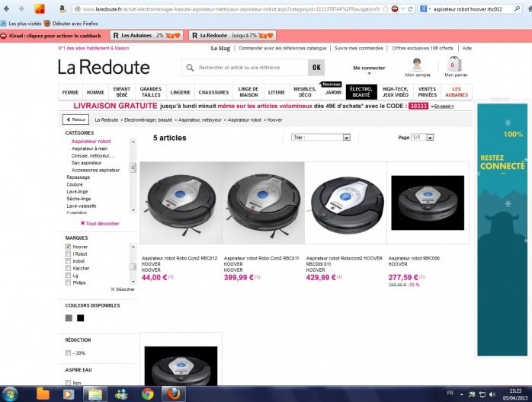Image resolution: width=532 pixels, height=402 pixels.
Task: Check the Karcher brand checkbox
Action: [68, 268]
